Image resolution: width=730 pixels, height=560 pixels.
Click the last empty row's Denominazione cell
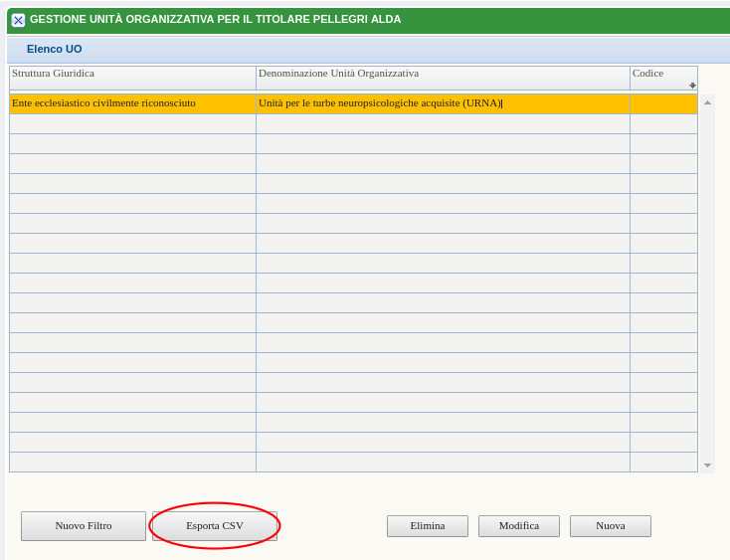443,462
